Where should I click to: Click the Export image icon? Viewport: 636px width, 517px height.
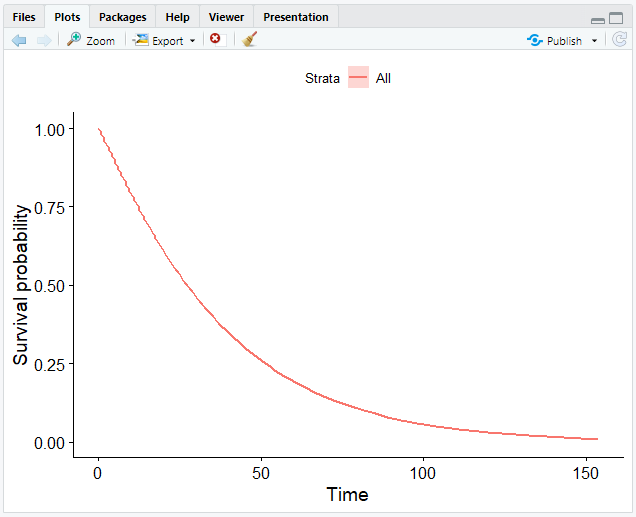[141, 40]
